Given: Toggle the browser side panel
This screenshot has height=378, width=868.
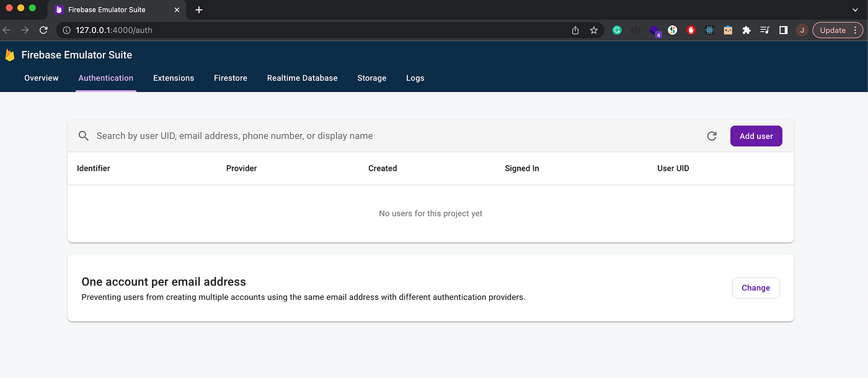Looking at the screenshot, I should pos(784,30).
